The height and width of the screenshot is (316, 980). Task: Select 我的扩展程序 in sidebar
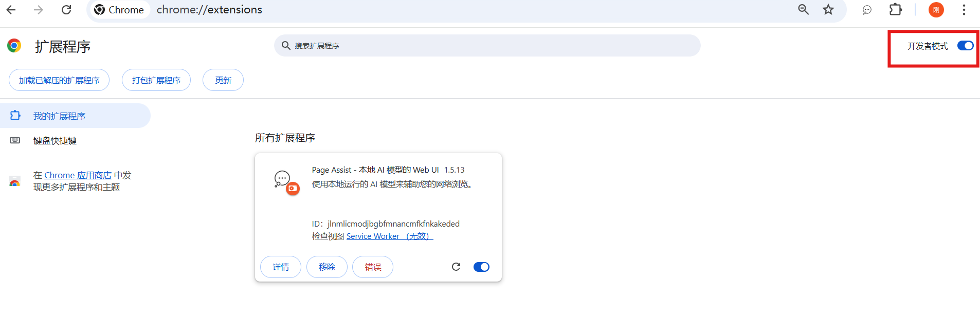click(x=75, y=116)
